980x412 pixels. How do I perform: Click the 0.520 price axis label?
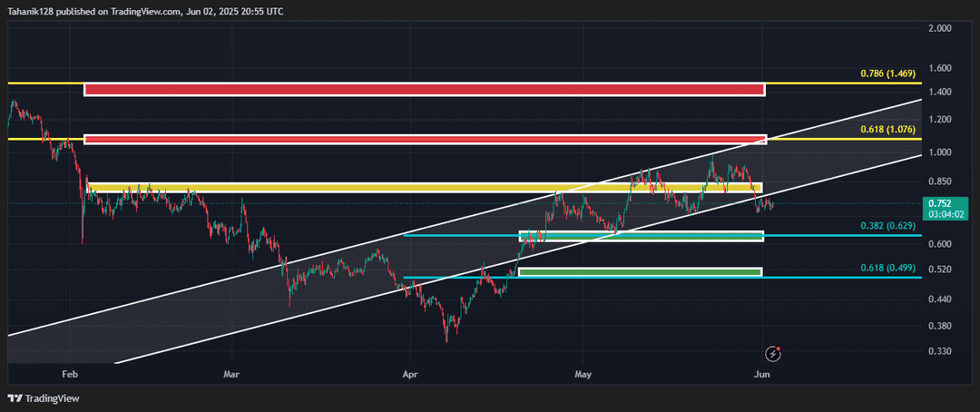pos(940,270)
